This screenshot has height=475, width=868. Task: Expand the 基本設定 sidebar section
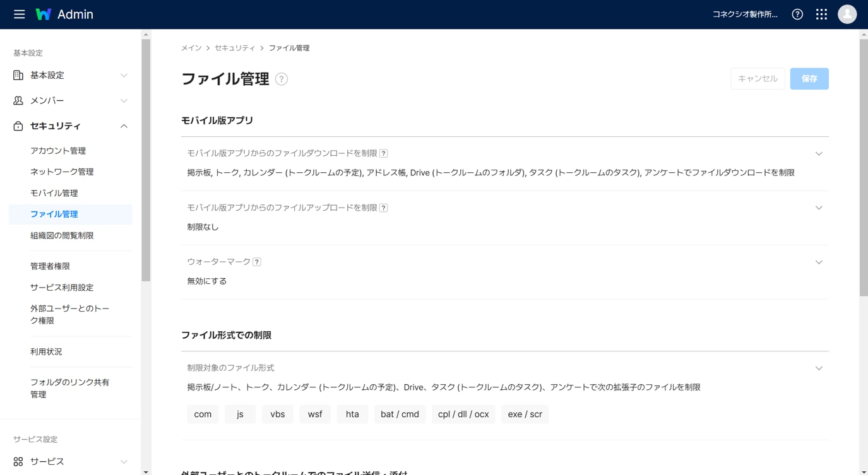coord(124,75)
